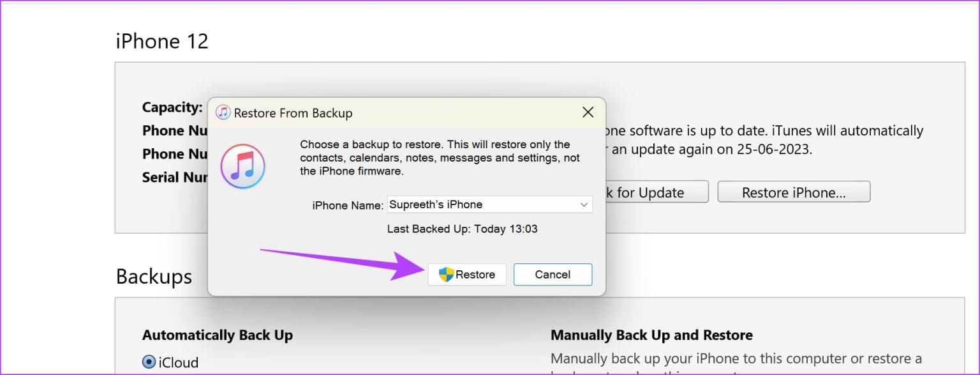Click the Manually Back Up and Restore heading
The width and height of the screenshot is (980, 375).
(651, 335)
